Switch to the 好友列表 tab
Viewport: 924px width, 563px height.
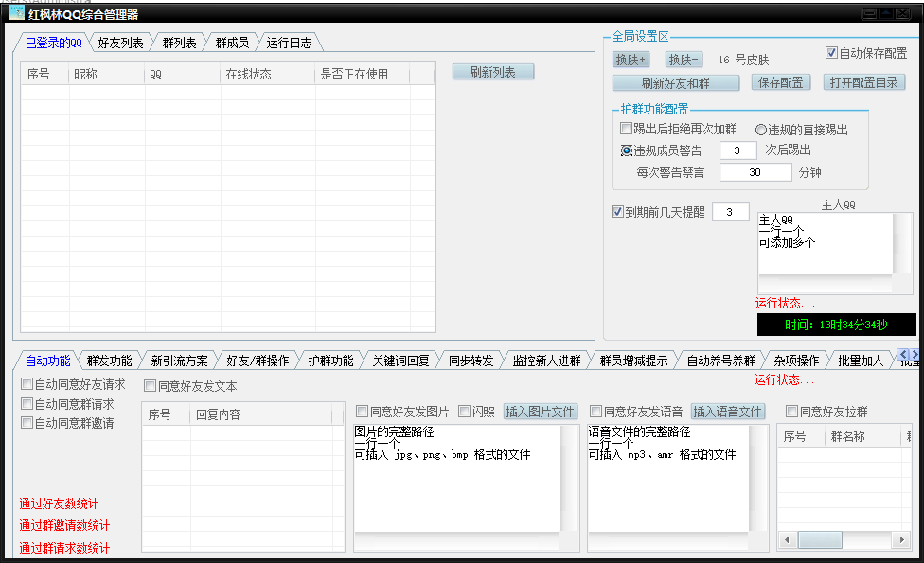click(x=120, y=43)
